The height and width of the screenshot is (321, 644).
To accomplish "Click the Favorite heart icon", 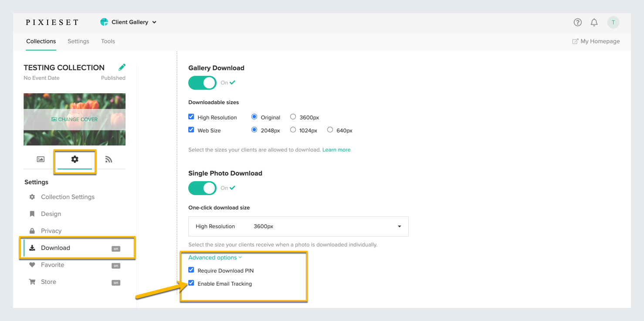I will 32,265.
